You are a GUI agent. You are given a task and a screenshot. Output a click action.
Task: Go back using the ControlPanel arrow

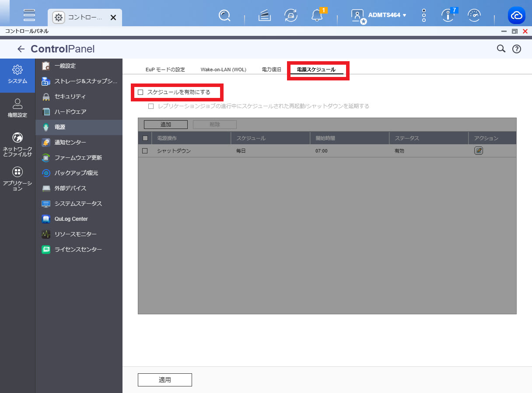coord(21,49)
